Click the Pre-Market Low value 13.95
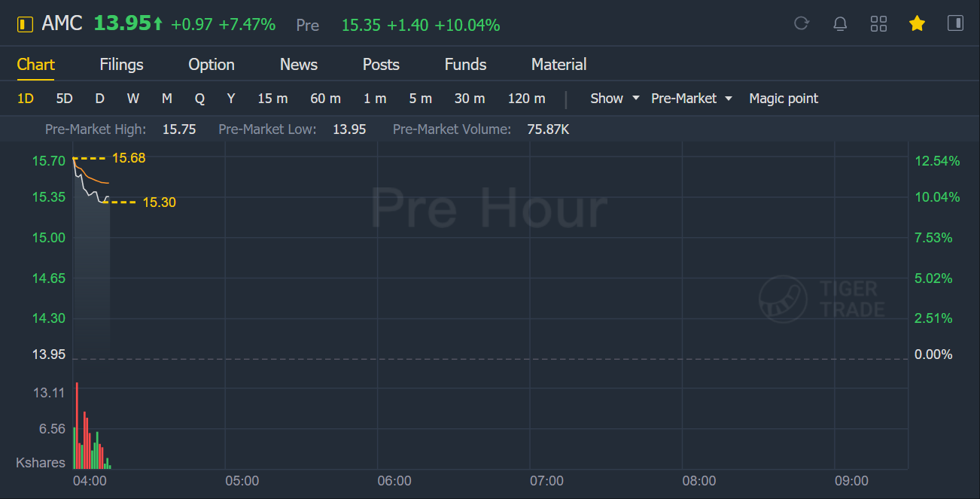Image resolution: width=980 pixels, height=499 pixels. coord(349,129)
